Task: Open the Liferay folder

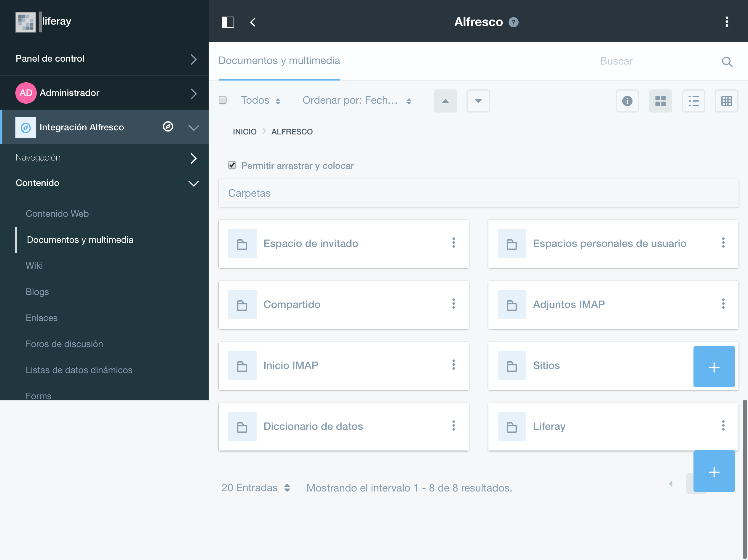Action: 549,426
